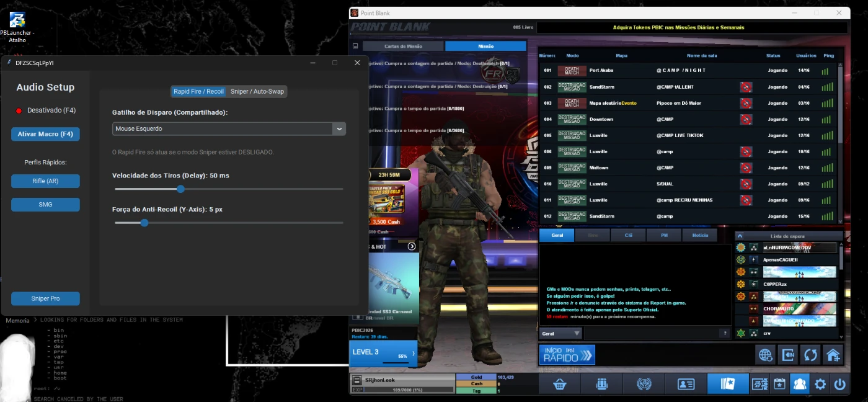Viewport: 868px width, 402px height.
Task: Click the Início Rápido button
Action: pyautogui.click(x=567, y=355)
